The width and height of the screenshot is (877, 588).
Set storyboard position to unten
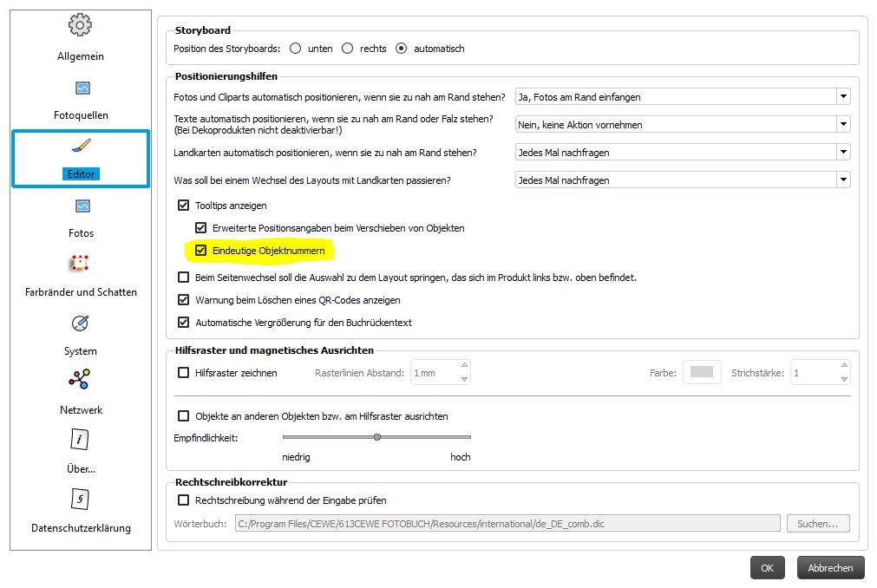click(296, 49)
